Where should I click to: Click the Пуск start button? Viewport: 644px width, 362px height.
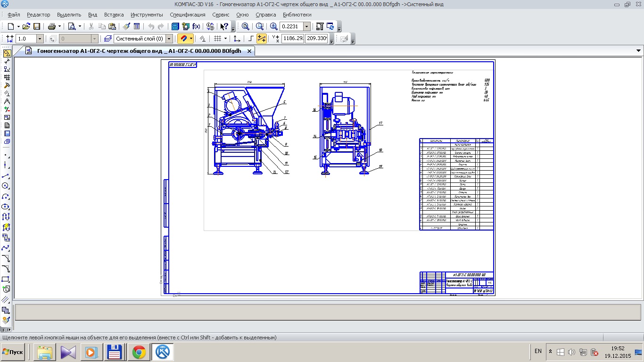13,352
